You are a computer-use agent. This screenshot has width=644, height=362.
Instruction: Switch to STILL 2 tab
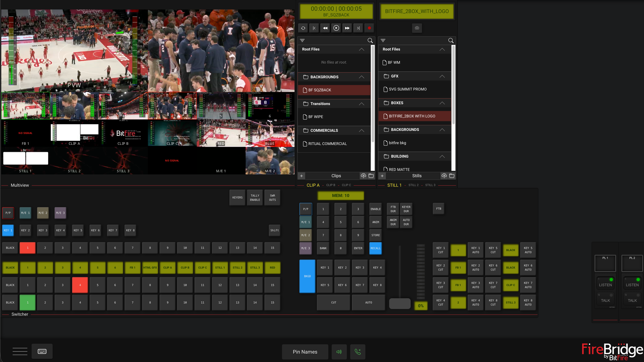tap(413, 185)
